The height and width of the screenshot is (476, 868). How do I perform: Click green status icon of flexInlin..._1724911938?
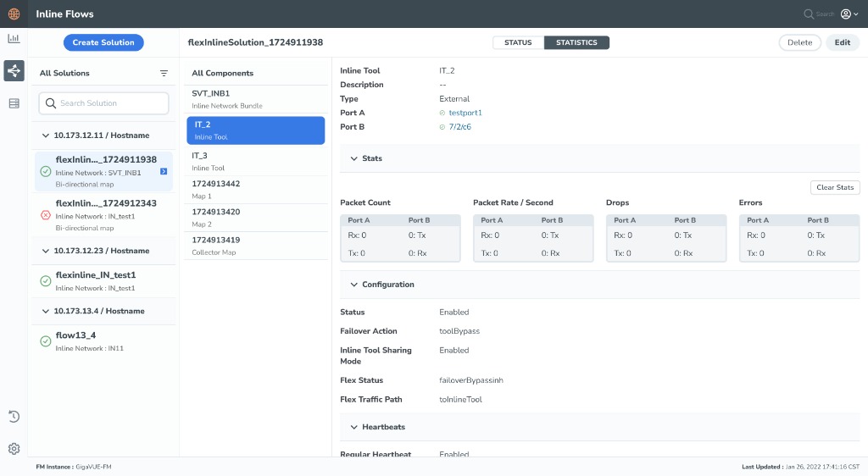[x=46, y=171]
